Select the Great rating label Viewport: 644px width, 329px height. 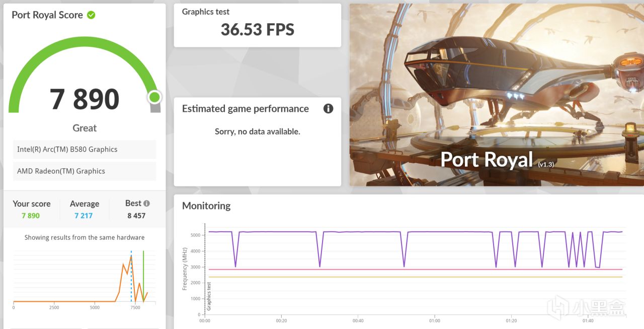(x=85, y=128)
